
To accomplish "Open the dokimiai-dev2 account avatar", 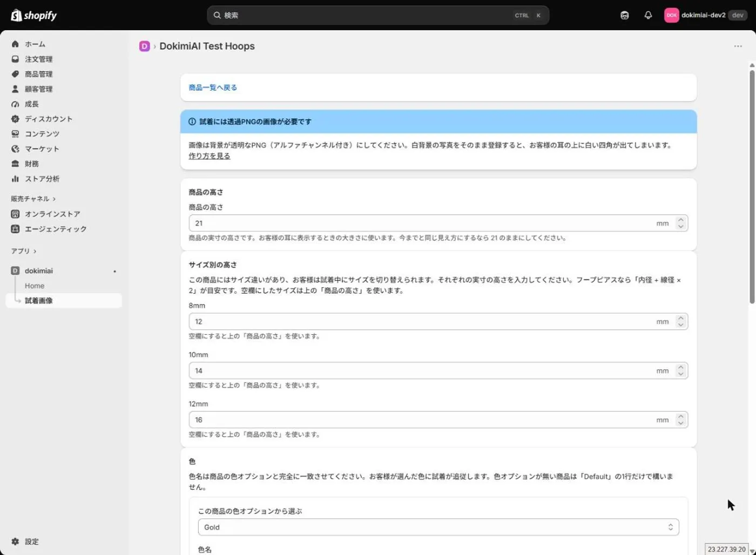I will tap(671, 15).
